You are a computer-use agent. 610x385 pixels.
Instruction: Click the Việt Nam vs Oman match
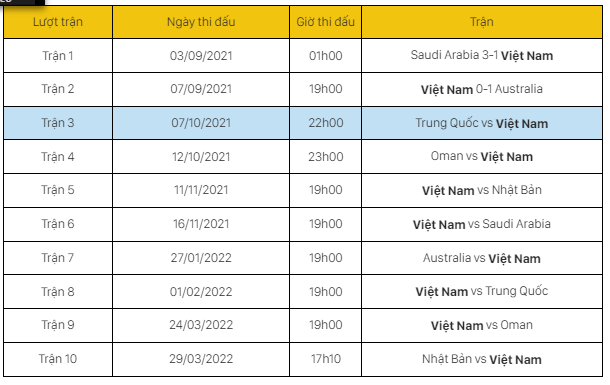tap(482, 325)
